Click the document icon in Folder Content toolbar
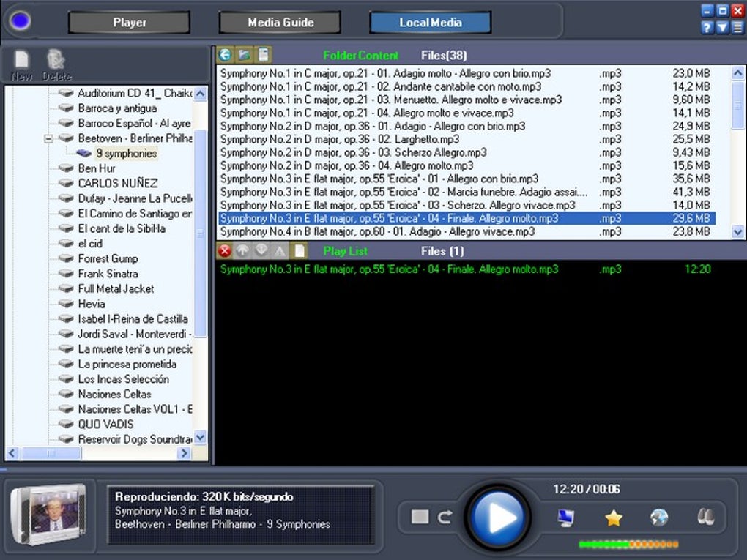The width and height of the screenshot is (747, 560). (263, 55)
